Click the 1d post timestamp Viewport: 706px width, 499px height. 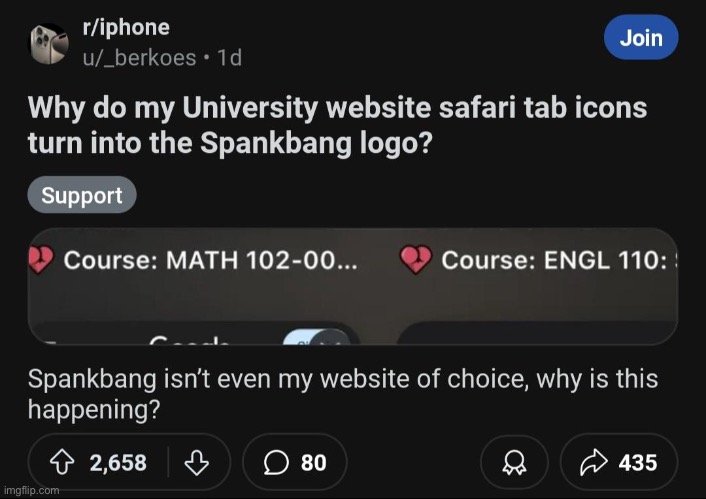(x=229, y=58)
